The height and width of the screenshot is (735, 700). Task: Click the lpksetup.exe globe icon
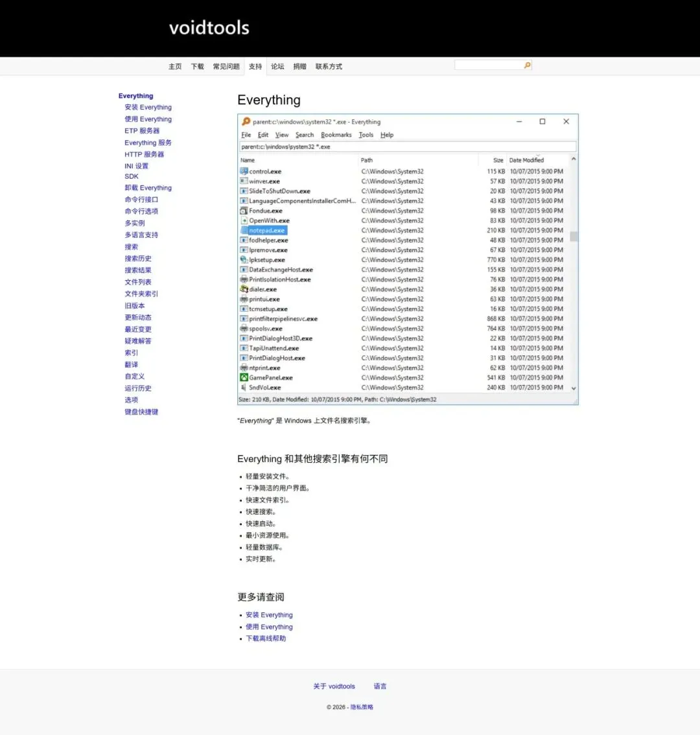pos(244,260)
